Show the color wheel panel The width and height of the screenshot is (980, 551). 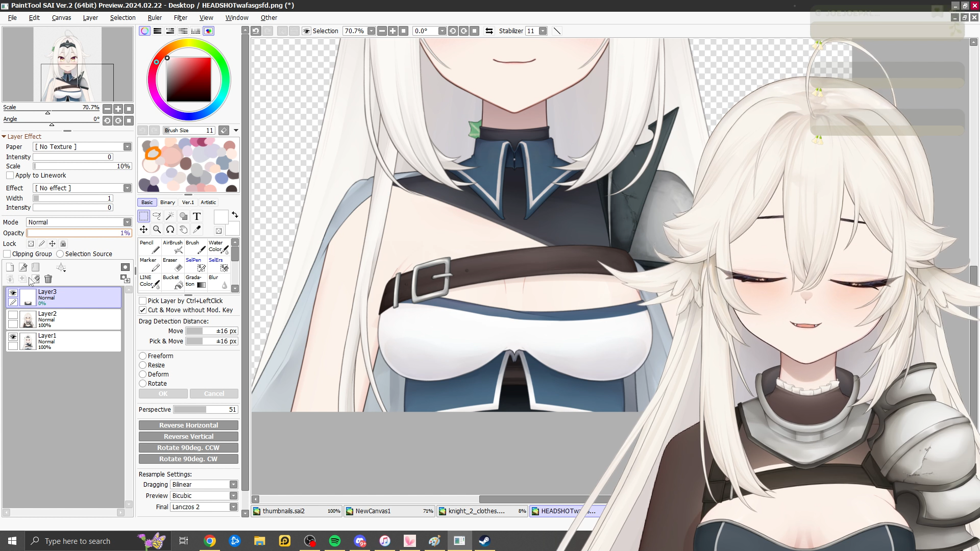tap(144, 31)
